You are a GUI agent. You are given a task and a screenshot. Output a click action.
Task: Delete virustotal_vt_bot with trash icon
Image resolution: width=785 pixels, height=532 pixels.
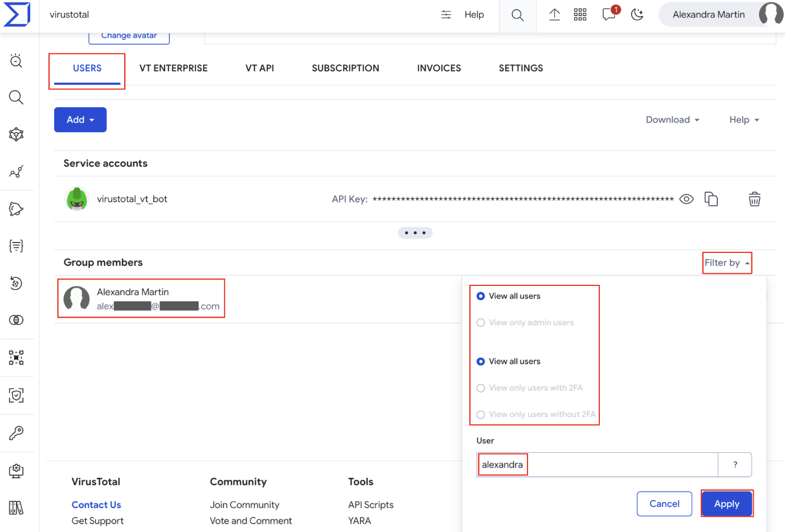754,199
